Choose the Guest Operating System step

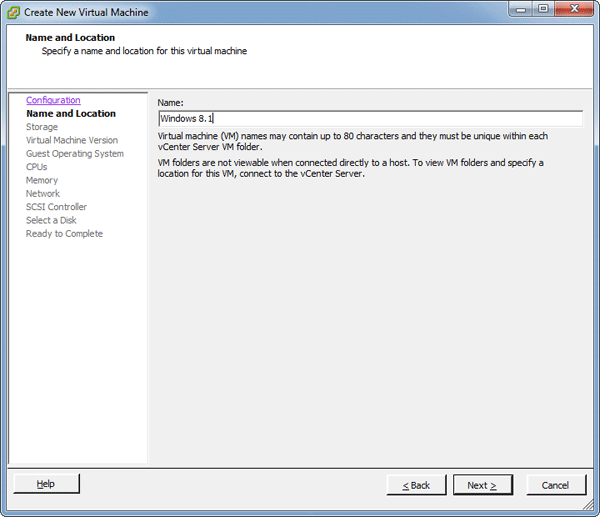click(75, 154)
